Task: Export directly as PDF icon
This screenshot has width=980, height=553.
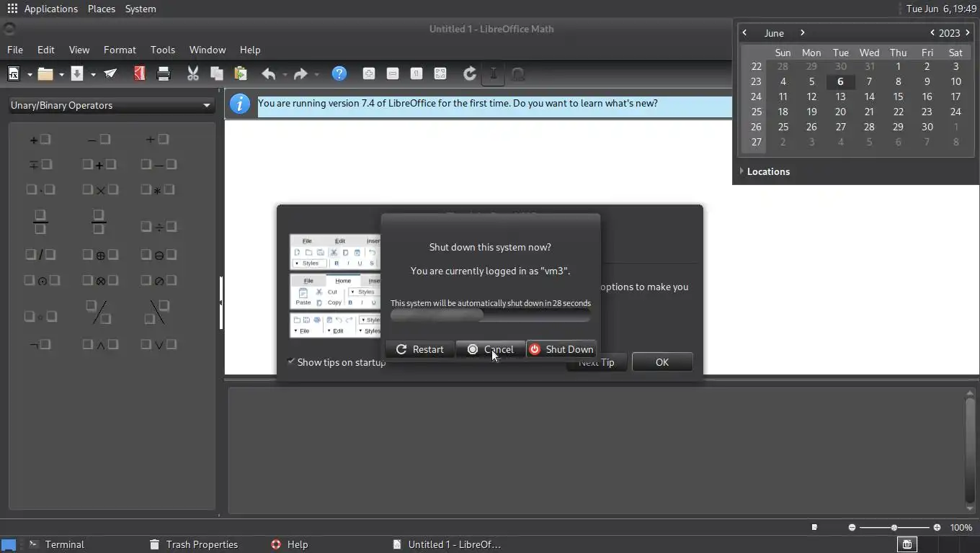Action: [x=139, y=73]
